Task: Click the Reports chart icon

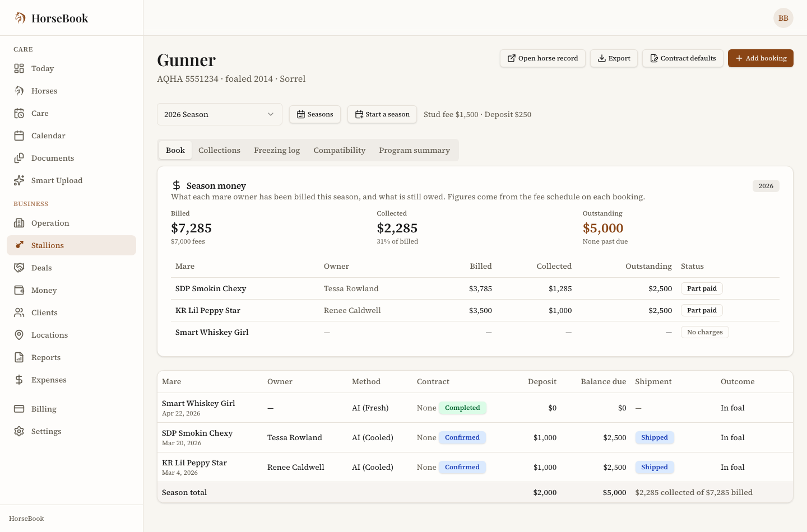Action: coord(19,357)
